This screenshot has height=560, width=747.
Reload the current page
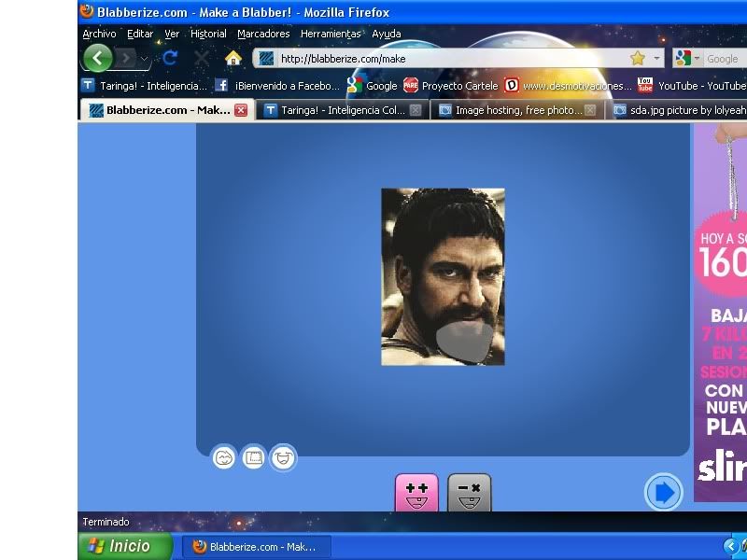[170, 58]
